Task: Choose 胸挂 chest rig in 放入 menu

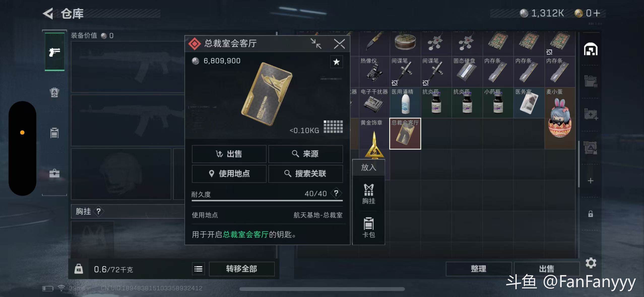Action: 369,194
